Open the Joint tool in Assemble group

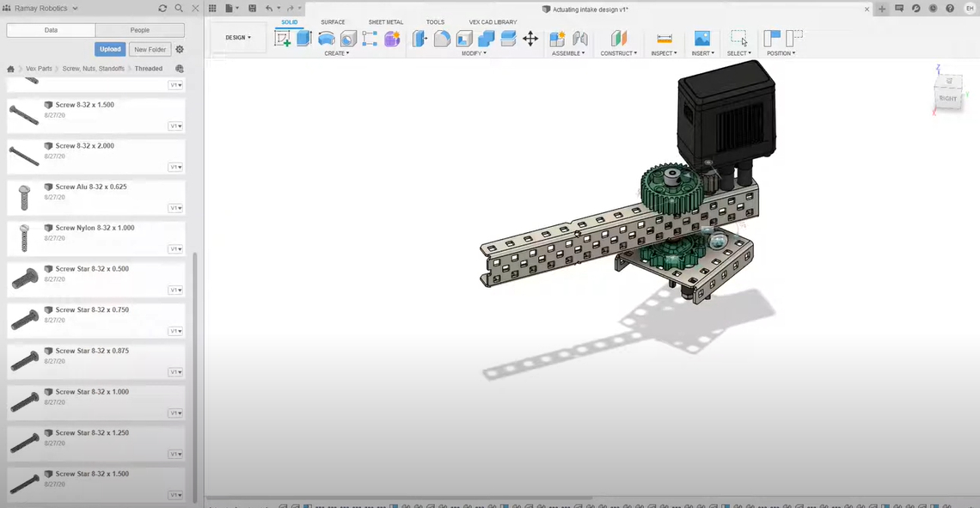point(579,39)
